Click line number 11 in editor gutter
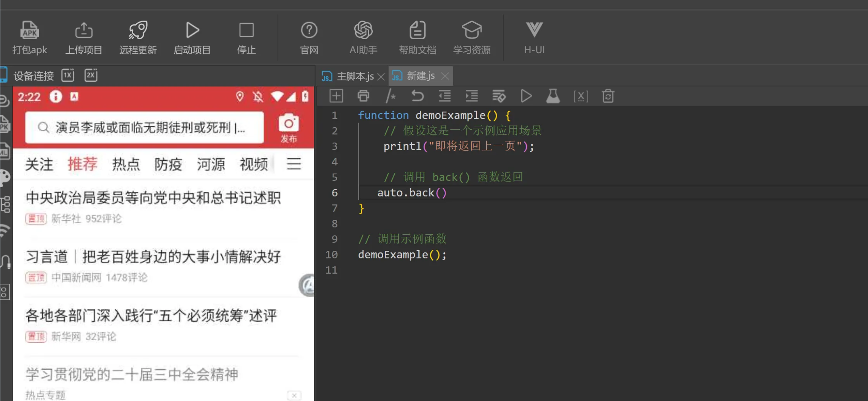 coord(331,270)
